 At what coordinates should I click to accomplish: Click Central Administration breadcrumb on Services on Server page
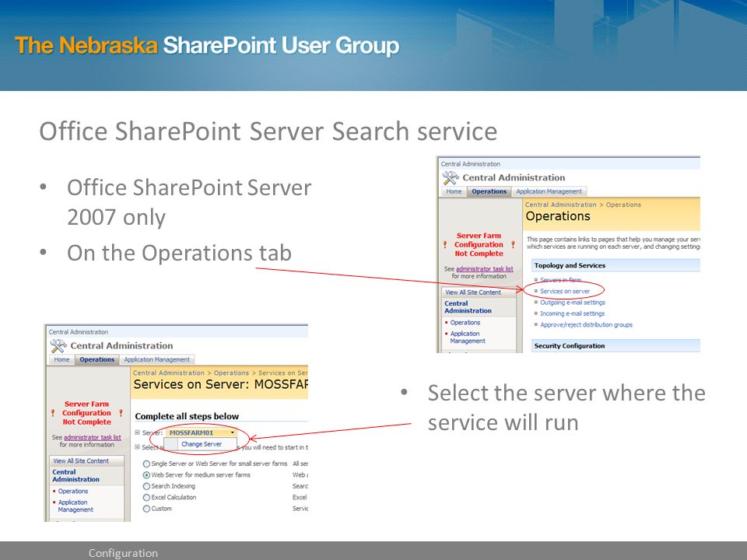pyautogui.click(x=168, y=373)
